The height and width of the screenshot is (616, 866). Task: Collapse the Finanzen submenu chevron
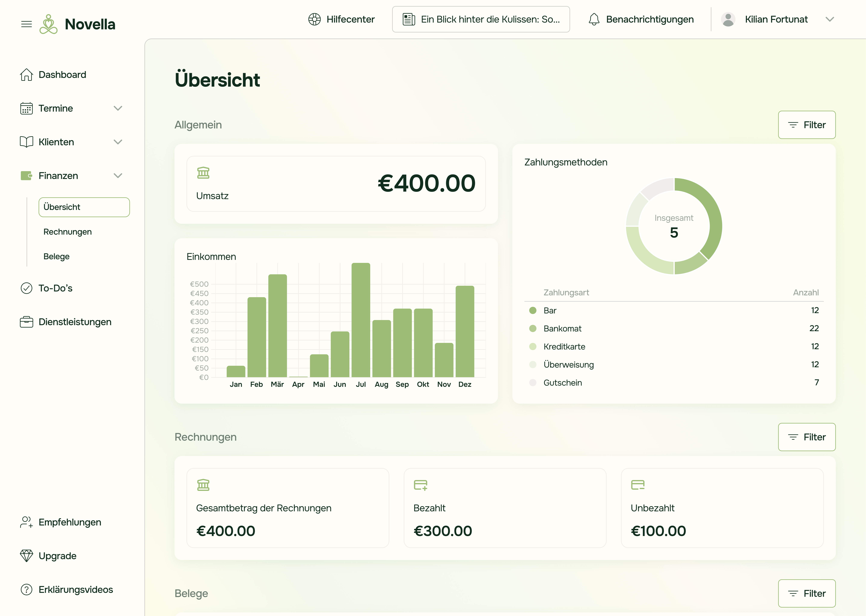click(118, 176)
